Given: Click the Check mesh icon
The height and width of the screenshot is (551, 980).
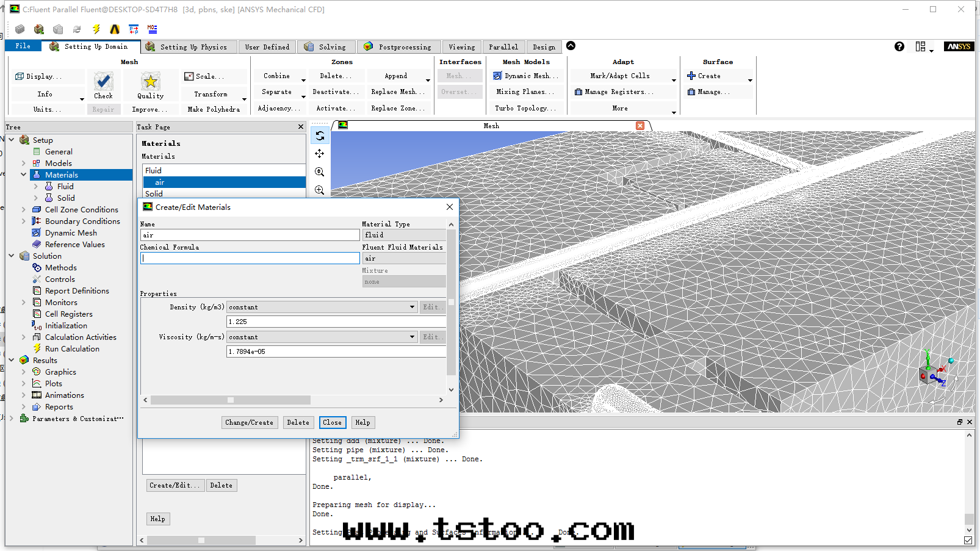Looking at the screenshot, I should tap(103, 81).
